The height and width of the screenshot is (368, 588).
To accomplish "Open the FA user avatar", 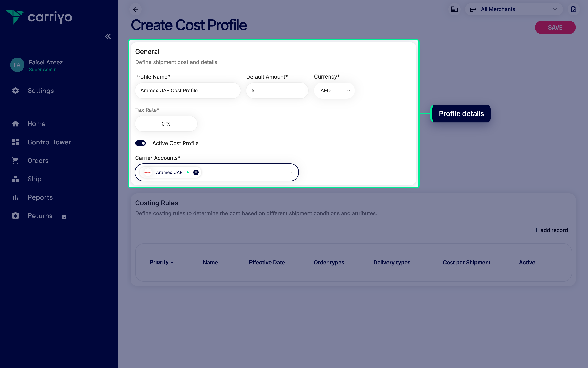I will pos(17,65).
